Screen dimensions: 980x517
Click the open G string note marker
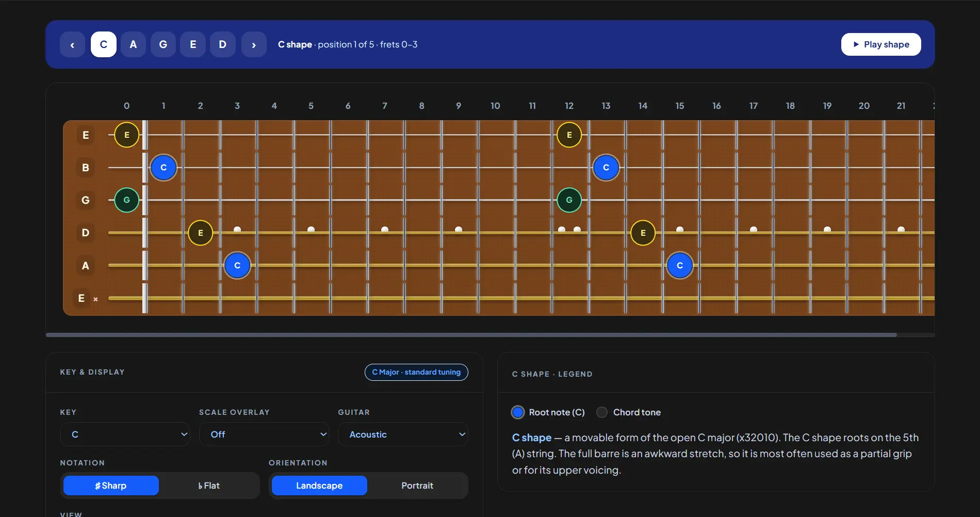tap(127, 200)
